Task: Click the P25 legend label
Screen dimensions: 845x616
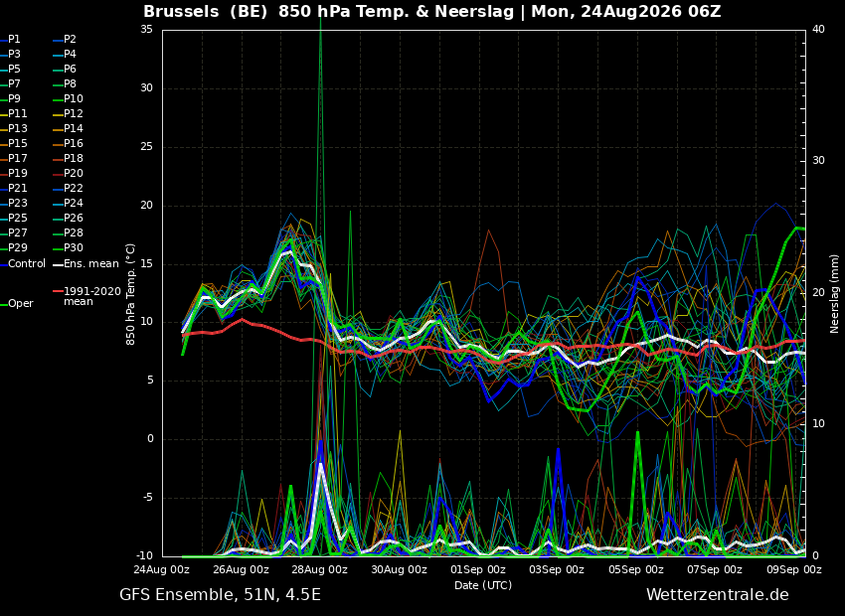Action: [17, 218]
